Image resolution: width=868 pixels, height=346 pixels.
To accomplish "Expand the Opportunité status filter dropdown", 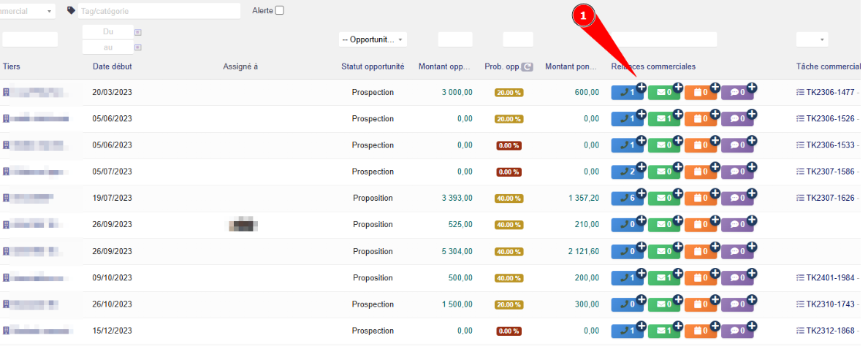I will click(x=373, y=39).
